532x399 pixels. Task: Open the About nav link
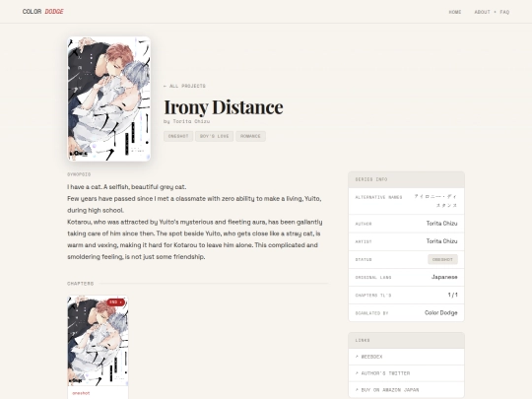[x=482, y=12]
